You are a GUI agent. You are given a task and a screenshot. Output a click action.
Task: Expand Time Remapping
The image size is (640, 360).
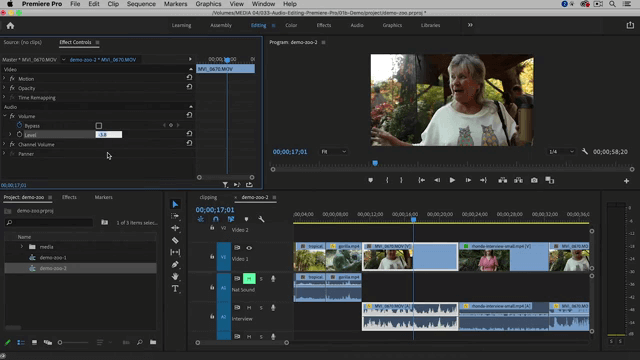point(4,97)
